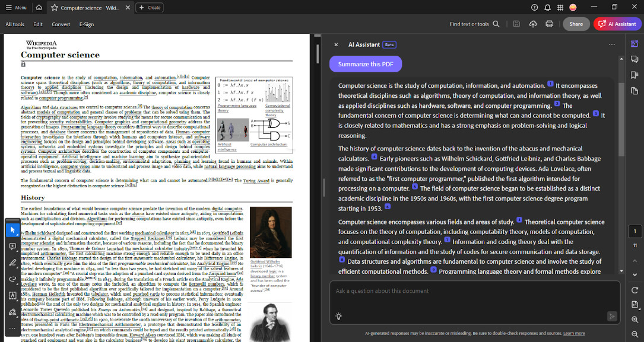This screenshot has width=644, height=342.
Task: Open the Bookmarks panel icon
Action: (x=635, y=75)
